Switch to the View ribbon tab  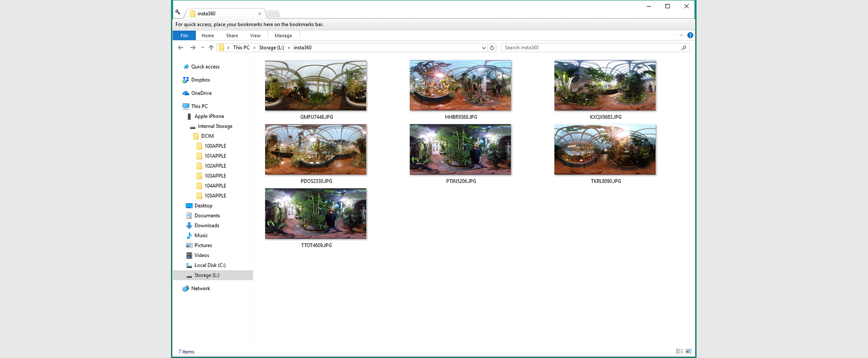coord(255,36)
